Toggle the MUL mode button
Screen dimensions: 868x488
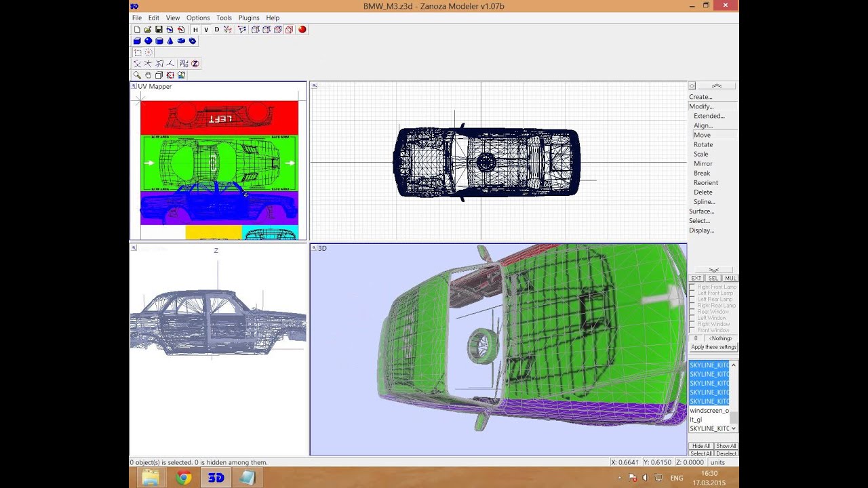click(x=730, y=279)
